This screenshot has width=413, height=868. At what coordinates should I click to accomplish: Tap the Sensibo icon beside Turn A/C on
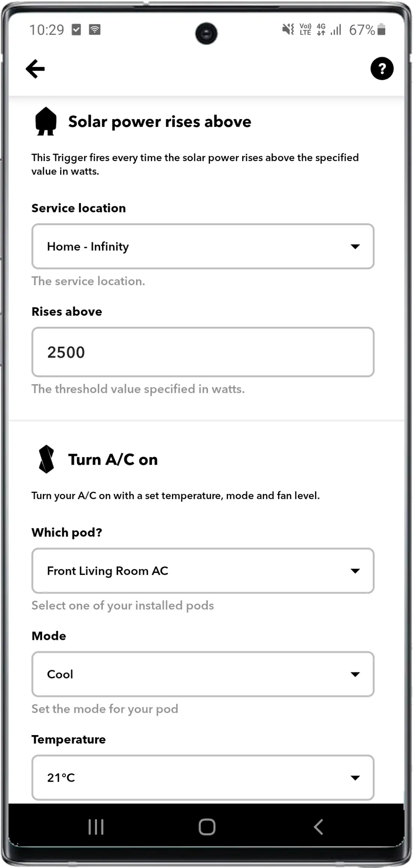point(46,459)
